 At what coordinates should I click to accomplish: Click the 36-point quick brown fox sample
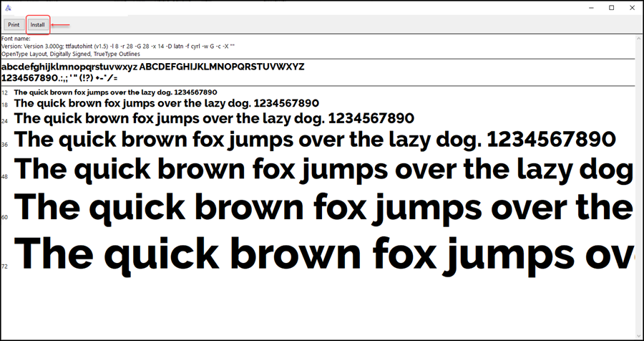pos(315,140)
